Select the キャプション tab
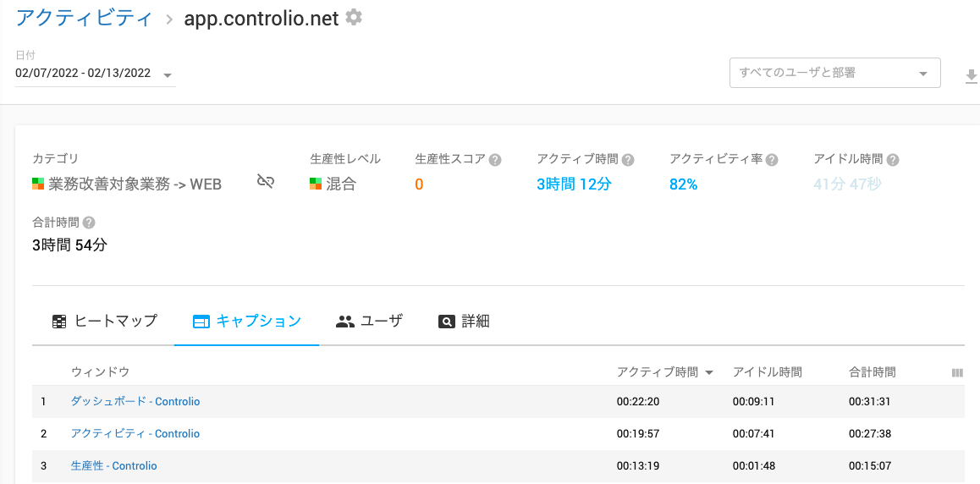Viewport: 980px width, 484px height. point(246,321)
